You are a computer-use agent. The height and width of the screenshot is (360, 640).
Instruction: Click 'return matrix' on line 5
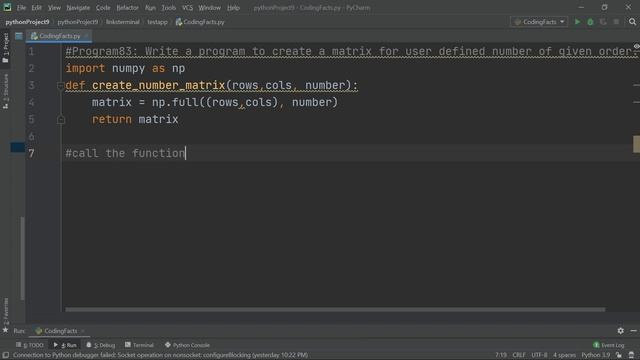pos(135,120)
